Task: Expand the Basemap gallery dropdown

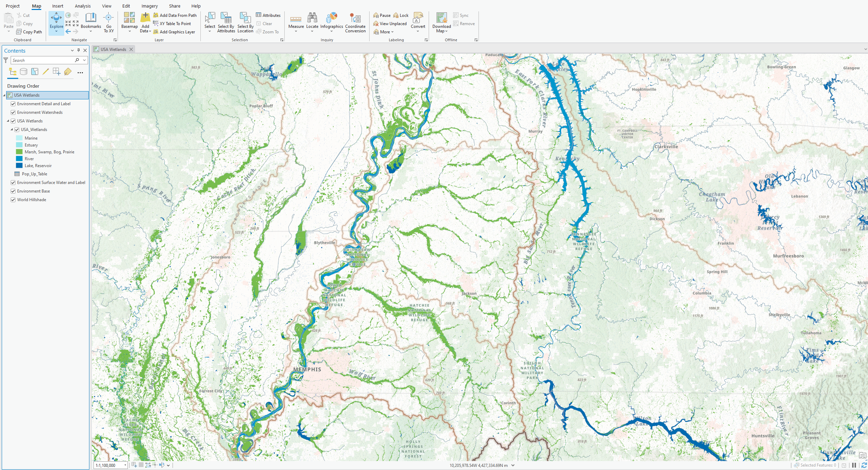Action: tap(130, 31)
